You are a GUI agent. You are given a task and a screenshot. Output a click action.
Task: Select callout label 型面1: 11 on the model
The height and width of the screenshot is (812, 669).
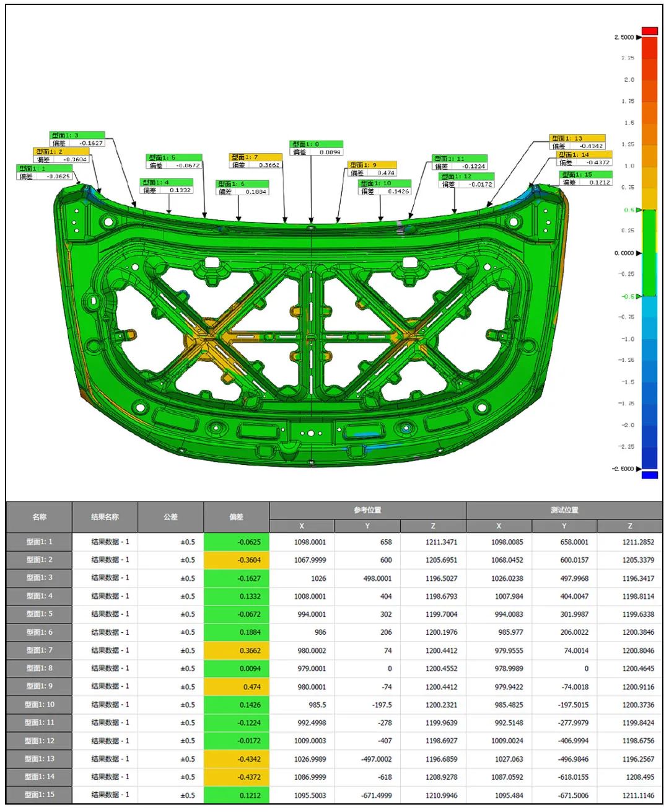pos(460,158)
